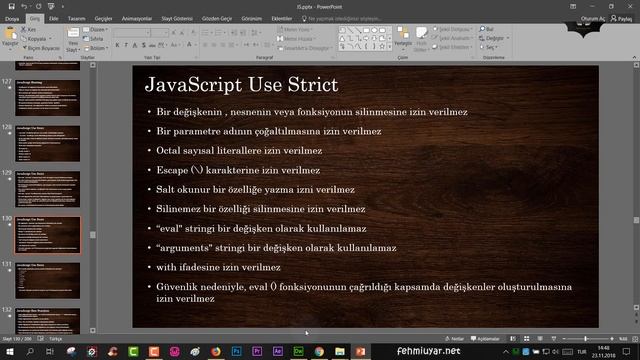The width and height of the screenshot is (640, 360).
Task: Expand the shapes gallery more arrow
Action: click(x=390, y=47)
